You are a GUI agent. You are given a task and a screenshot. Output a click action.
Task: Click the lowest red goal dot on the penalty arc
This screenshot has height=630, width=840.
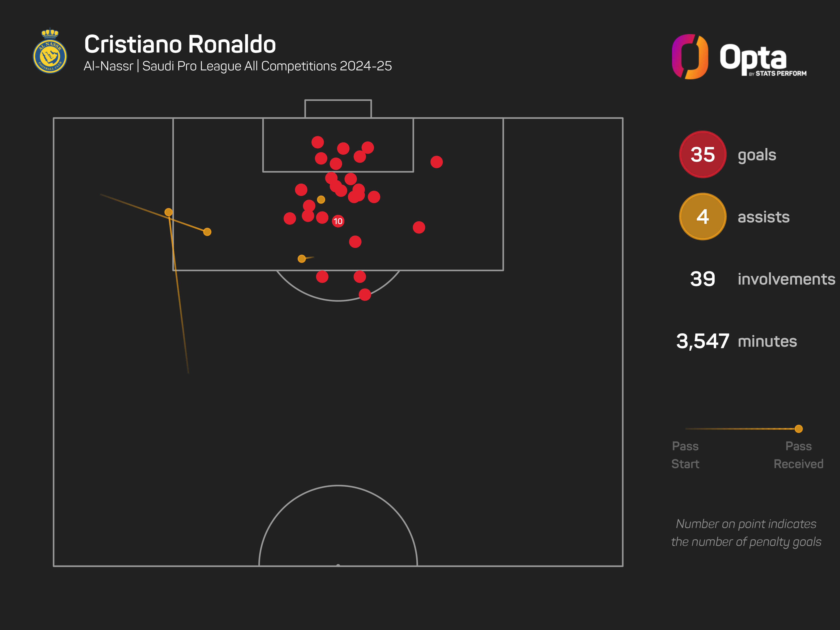[x=365, y=295]
